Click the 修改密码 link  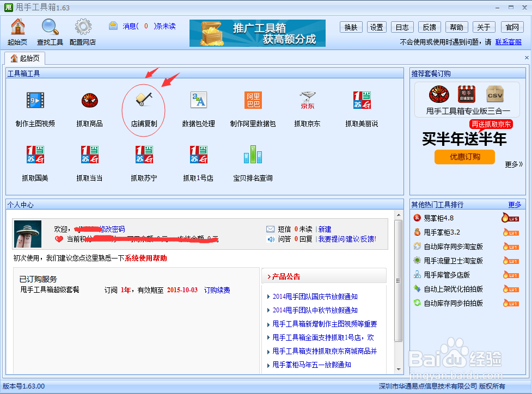coord(112,229)
